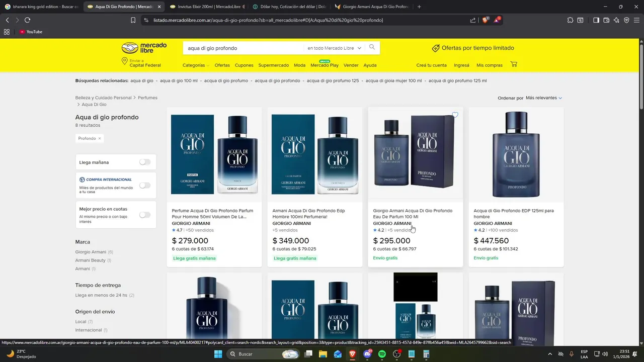Click the browser back arrow
This screenshot has height=362, width=644.
[7, 20]
